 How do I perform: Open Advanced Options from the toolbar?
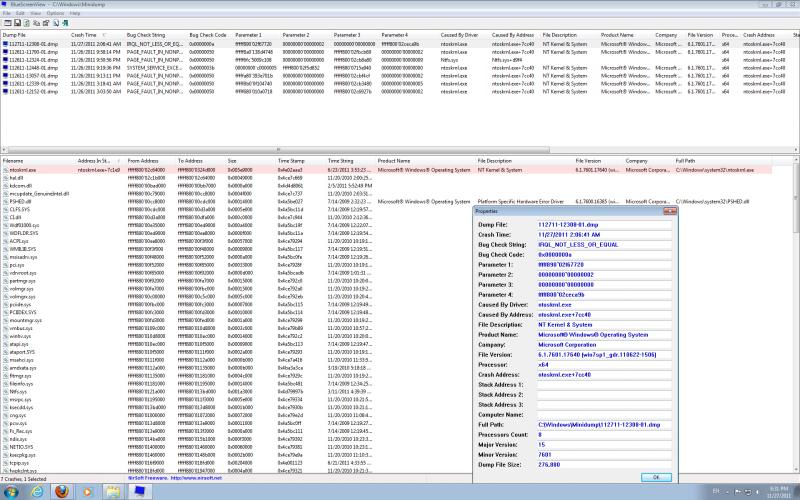tap(8, 23)
